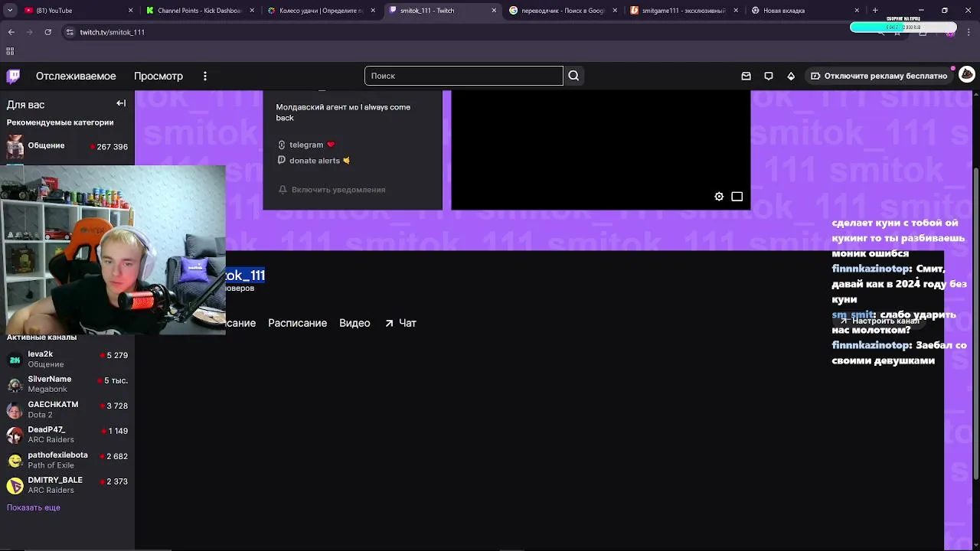This screenshot has width=980, height=551.
Task: Click the black video player area
Action: pos(601,150)
